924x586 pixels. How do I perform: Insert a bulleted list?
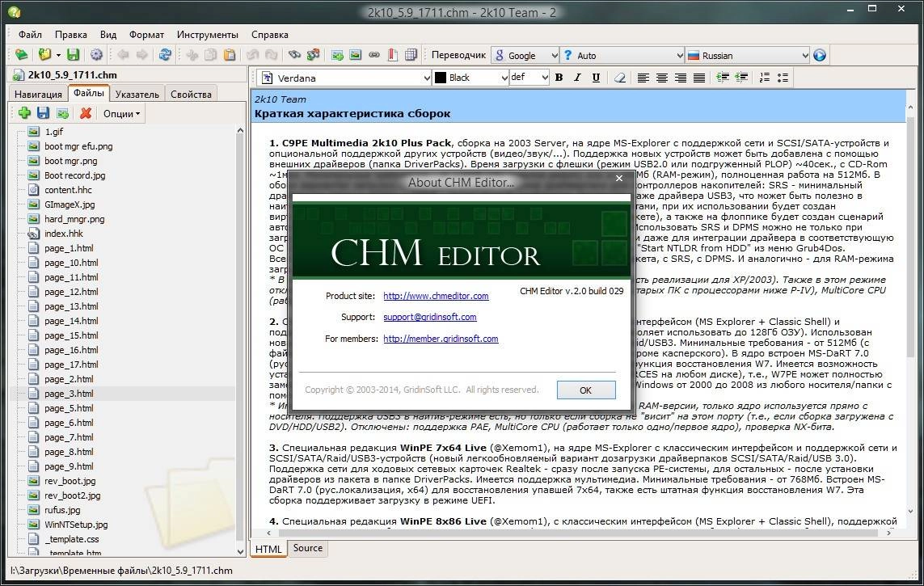(x=783, y=77)
